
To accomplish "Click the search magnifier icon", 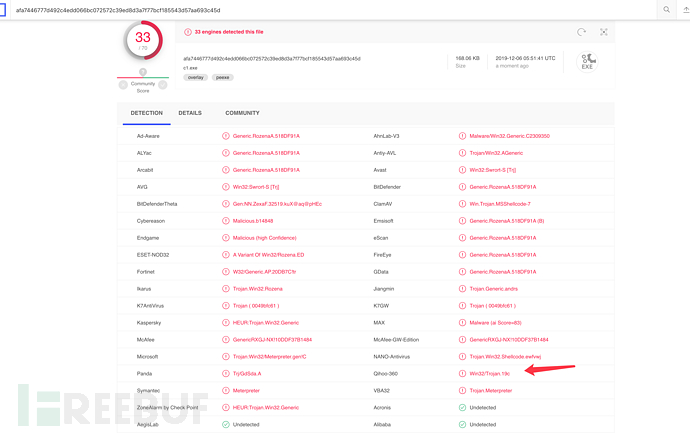I will coord(667,10).
